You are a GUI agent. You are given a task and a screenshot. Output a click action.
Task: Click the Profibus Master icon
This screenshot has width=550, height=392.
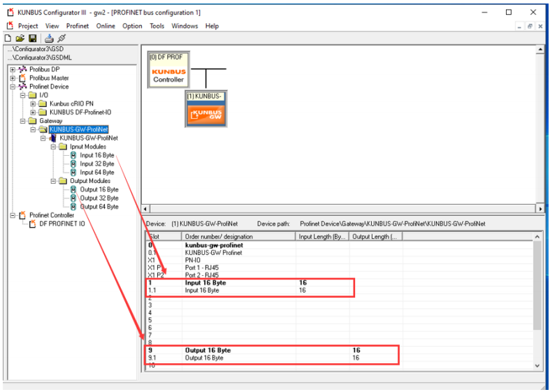click(x=22, y=78)
